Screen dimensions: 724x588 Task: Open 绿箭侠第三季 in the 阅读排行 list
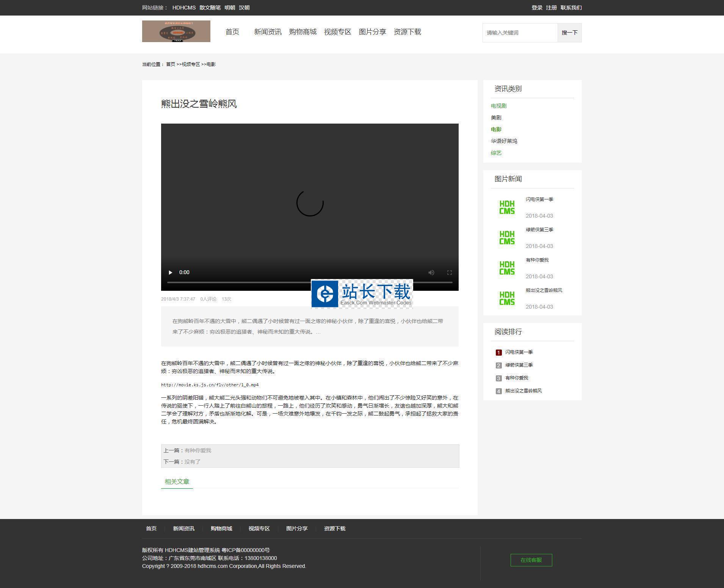(519, 365)
